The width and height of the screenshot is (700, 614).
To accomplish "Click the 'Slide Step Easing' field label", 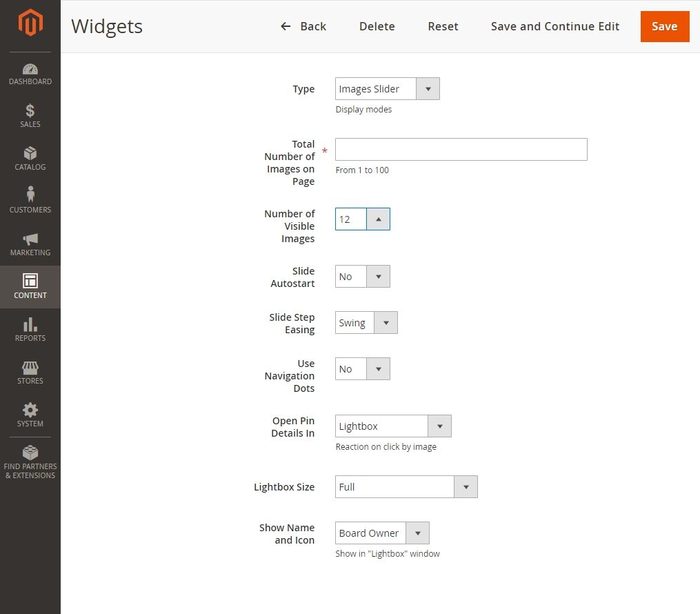I will pyautogui.click(x=292, y=324).
